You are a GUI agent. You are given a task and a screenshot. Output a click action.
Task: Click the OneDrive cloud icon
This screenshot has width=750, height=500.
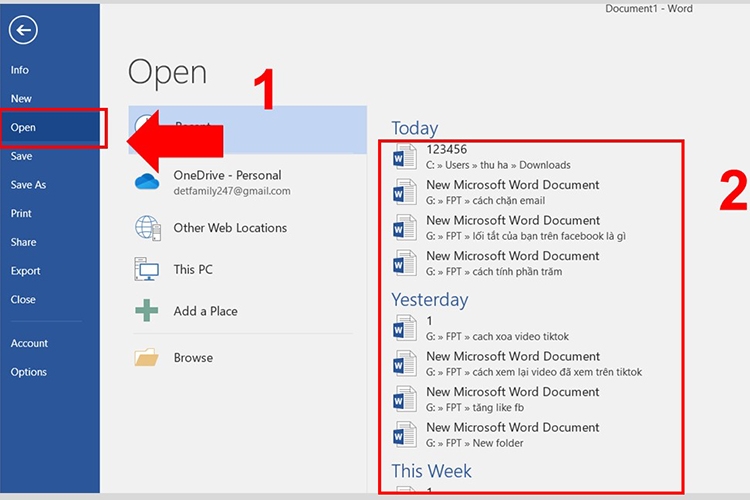coord(147,182)
